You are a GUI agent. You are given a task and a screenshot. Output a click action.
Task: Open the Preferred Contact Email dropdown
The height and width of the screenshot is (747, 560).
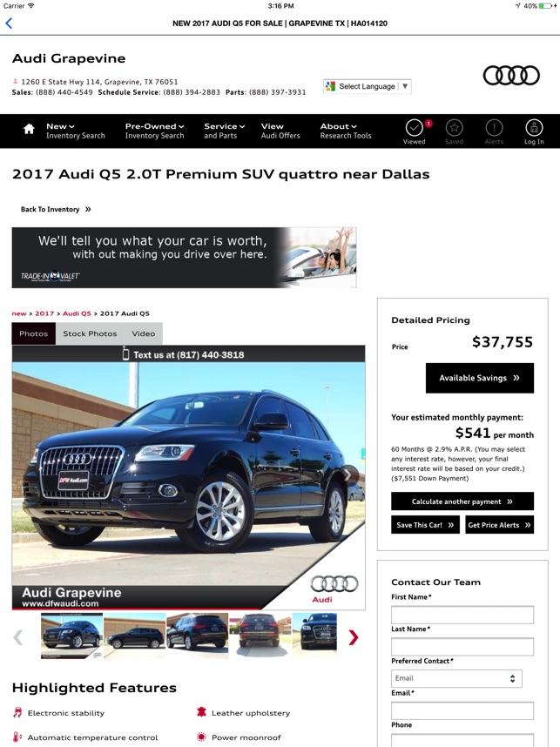456,678
